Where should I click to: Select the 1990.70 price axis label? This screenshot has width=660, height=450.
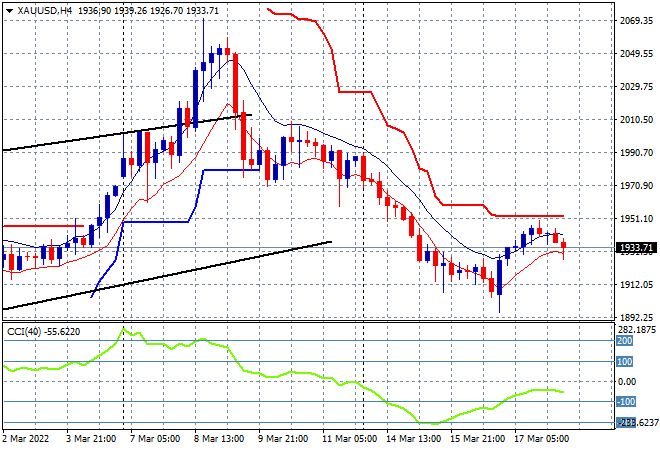click(x=636, y=152)
